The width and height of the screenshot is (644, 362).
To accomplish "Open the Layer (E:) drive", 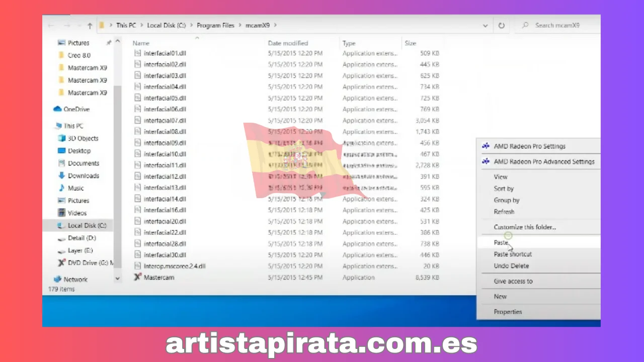I will click(x=75, y=250).
